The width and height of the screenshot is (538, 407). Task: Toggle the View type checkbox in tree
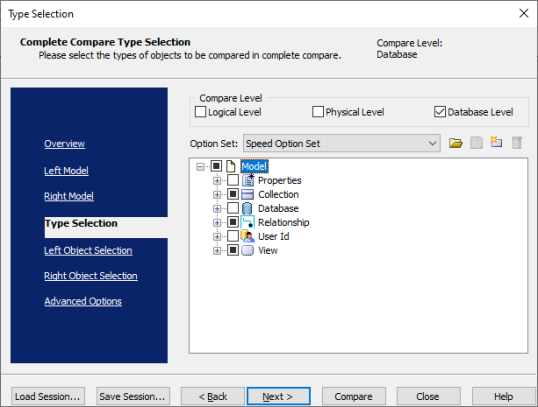233,250
